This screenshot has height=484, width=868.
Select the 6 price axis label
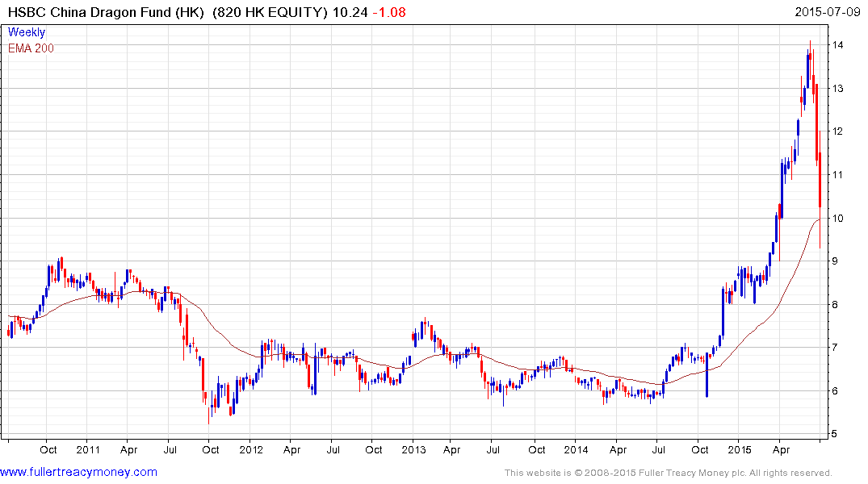(x=835, y=390)
